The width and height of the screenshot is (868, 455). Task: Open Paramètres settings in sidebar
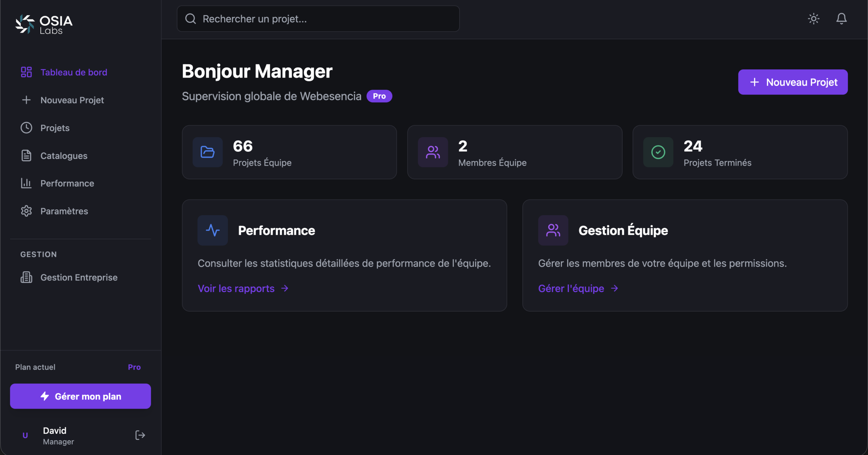coord(64,211)
